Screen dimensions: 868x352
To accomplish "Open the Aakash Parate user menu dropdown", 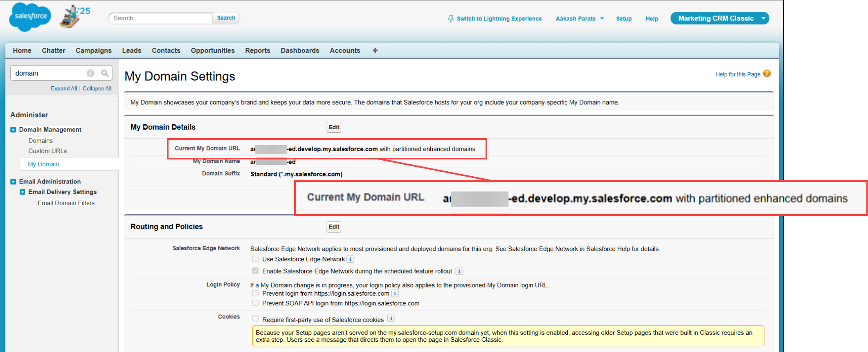I will pyautogui.click(x=579, y=19).
